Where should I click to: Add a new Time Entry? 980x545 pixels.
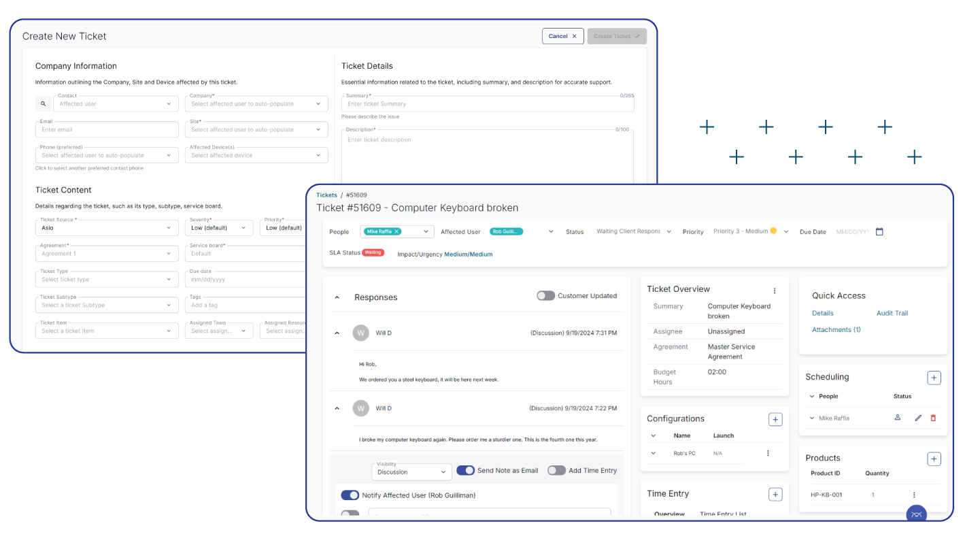775,495
